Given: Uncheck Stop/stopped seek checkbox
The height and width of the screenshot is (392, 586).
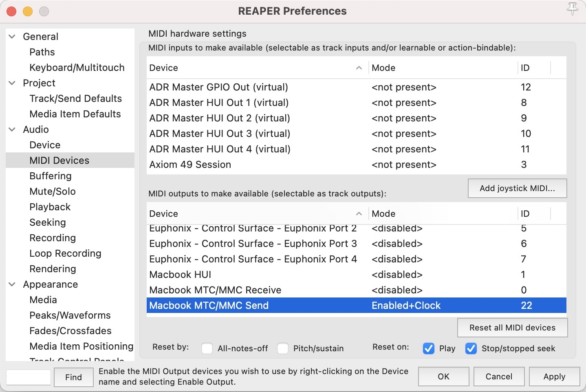Looking at the screenshot, I should (471, 348).
